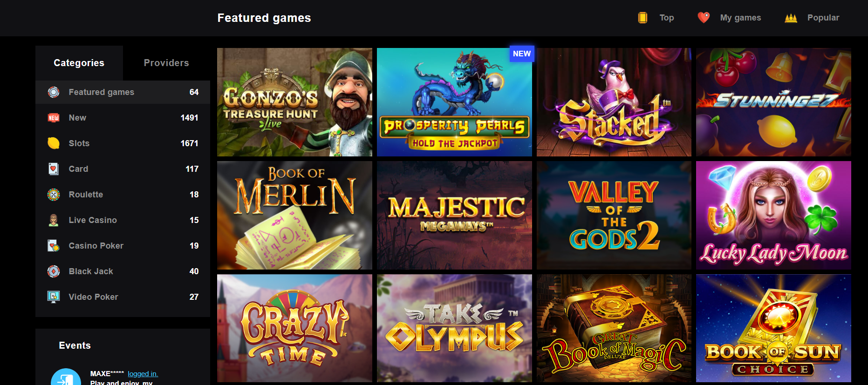Viewport: 868px width, 385px height.
Task: Click the Live Casino dealer icon
Action: [x=54, y=220]
